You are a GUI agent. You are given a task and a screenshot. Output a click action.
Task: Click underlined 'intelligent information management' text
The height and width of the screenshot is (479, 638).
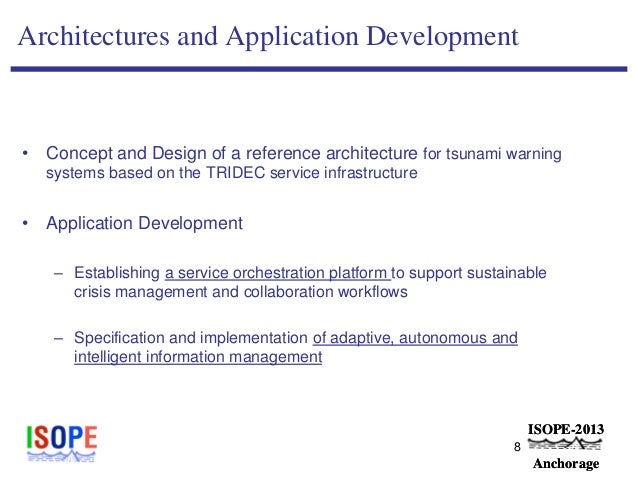198,357
